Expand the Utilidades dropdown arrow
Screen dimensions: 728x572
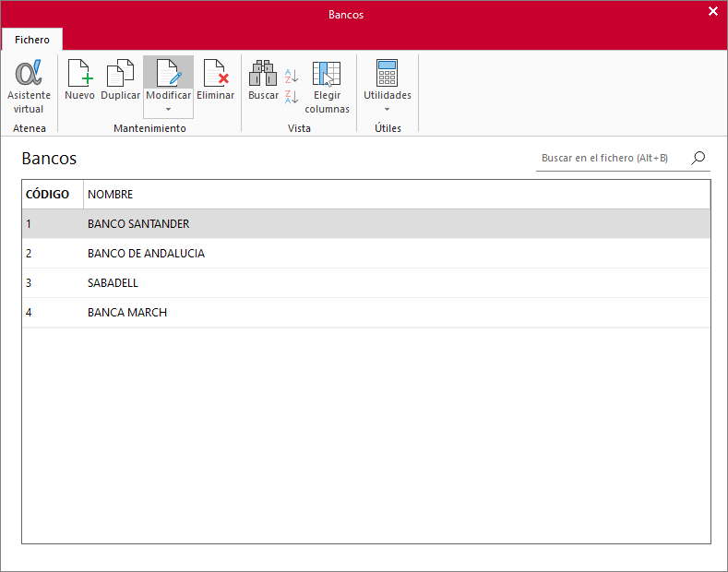388,110
